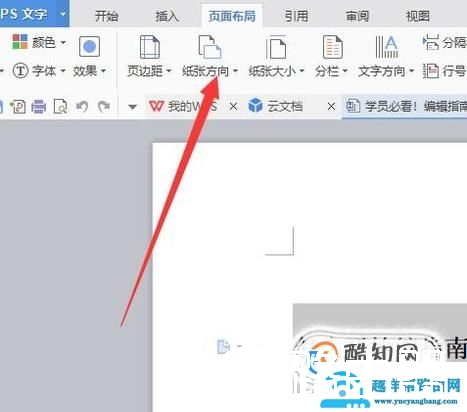Click the small paste options icon on page
This screenshot has height=412, width=467.
point(223,347)
